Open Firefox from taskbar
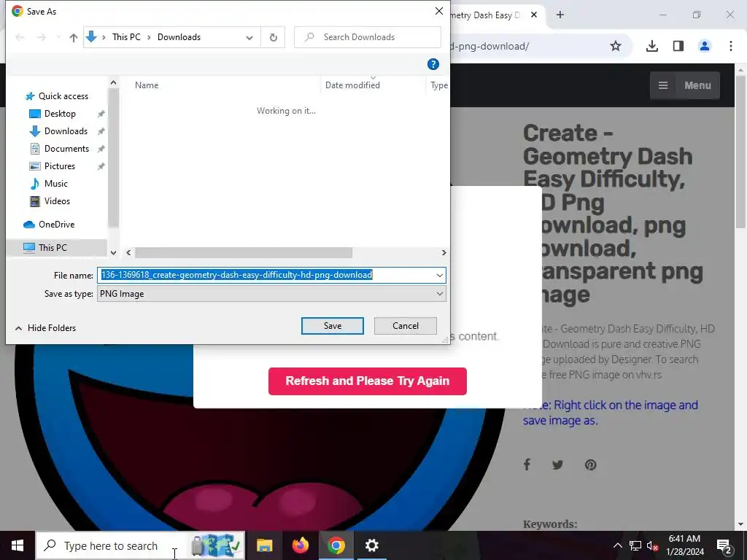 point(300,545)
